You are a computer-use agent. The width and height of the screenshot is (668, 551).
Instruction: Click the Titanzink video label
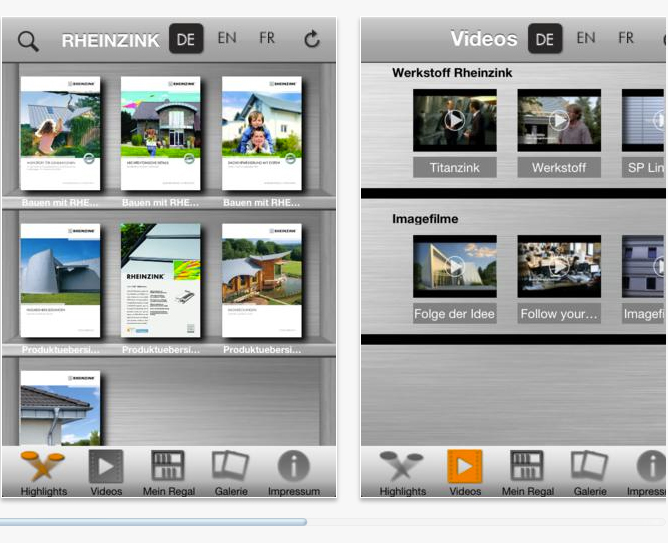pos(455,167)
